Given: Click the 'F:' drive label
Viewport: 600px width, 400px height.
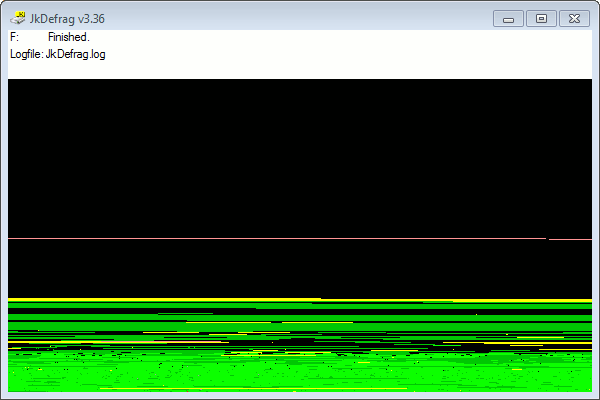Looking at the screenshot, I should [15, 37].
